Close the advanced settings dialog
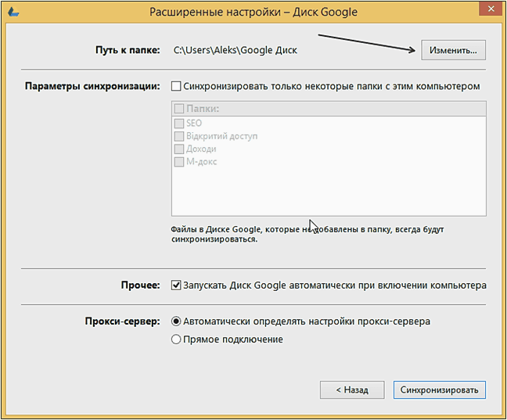Image resolution: width=507 pixels, height=420 pixels. (x=491, y=9)
